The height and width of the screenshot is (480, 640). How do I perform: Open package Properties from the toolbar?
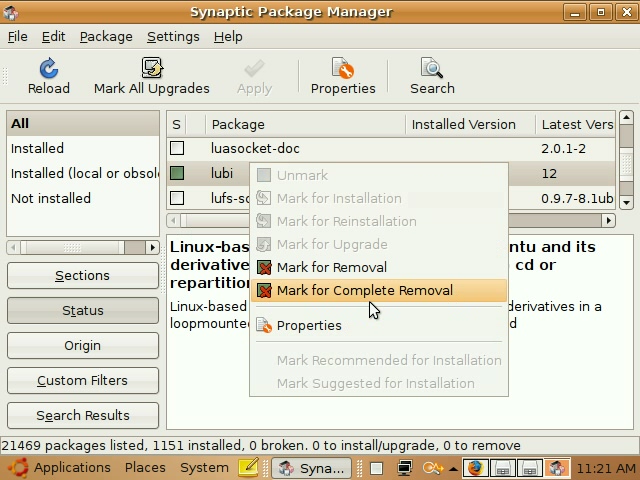pyautogui.click(x=342, y=68)
